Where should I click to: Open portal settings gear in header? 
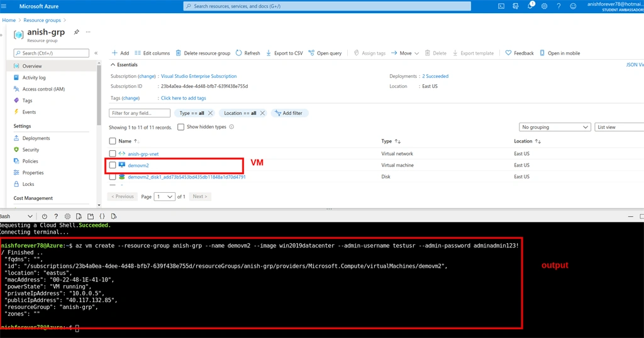click(x=544, y=6)
